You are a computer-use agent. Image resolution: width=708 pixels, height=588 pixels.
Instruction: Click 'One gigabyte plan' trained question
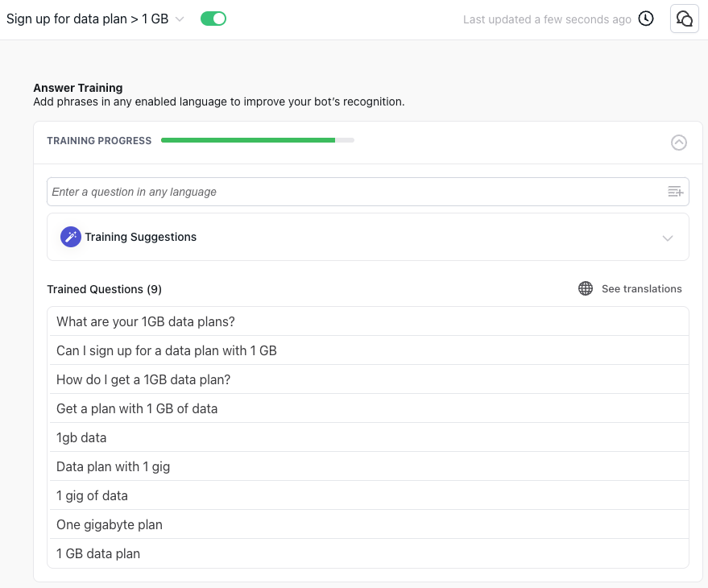pos(110,524)
